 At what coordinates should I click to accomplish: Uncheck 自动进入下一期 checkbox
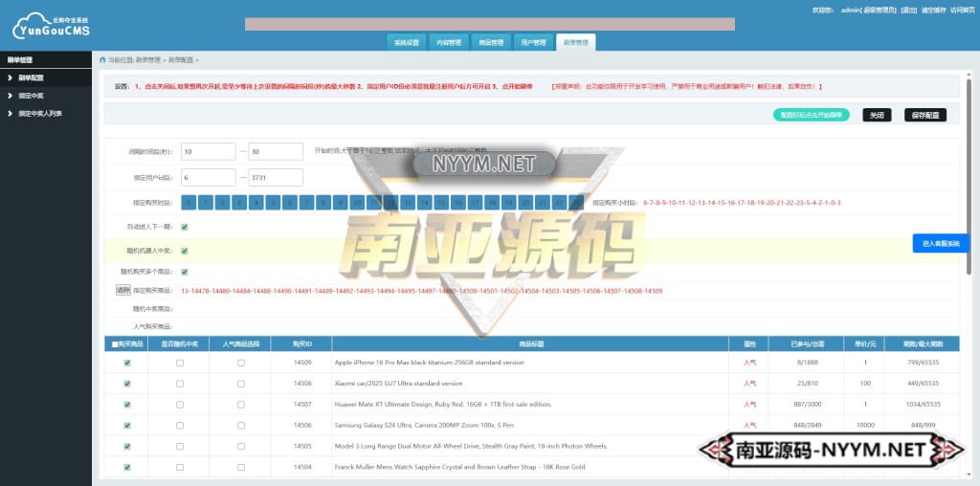click(x=185, y=227)
